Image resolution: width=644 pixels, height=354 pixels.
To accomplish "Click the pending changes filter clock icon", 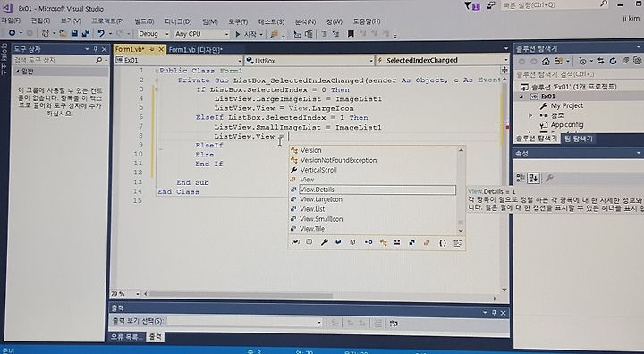I will pos(582,61).
